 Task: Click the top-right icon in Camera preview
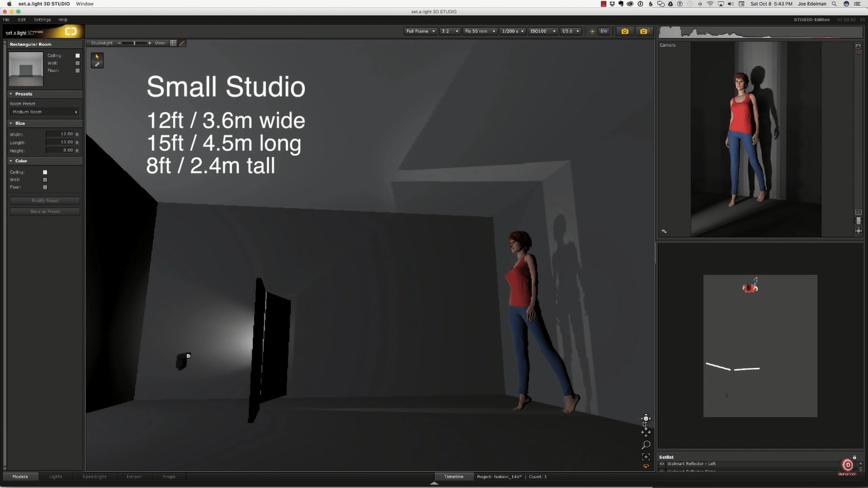coord(858,46)
